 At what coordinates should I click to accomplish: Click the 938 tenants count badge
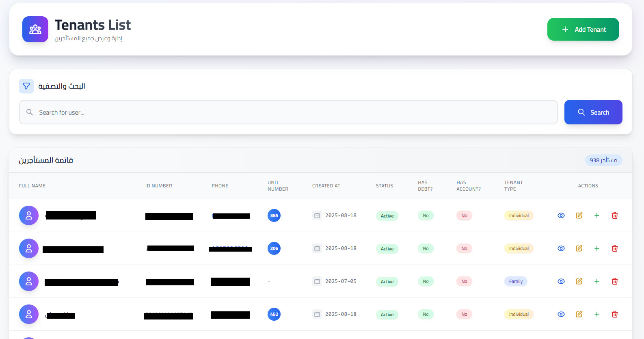603,160
